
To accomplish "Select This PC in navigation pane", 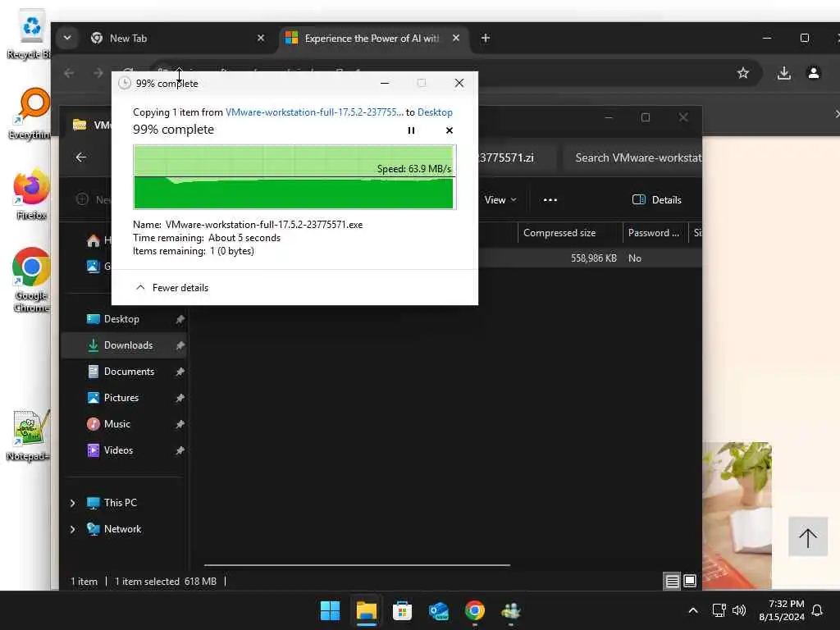I will (x=120, y=503).
